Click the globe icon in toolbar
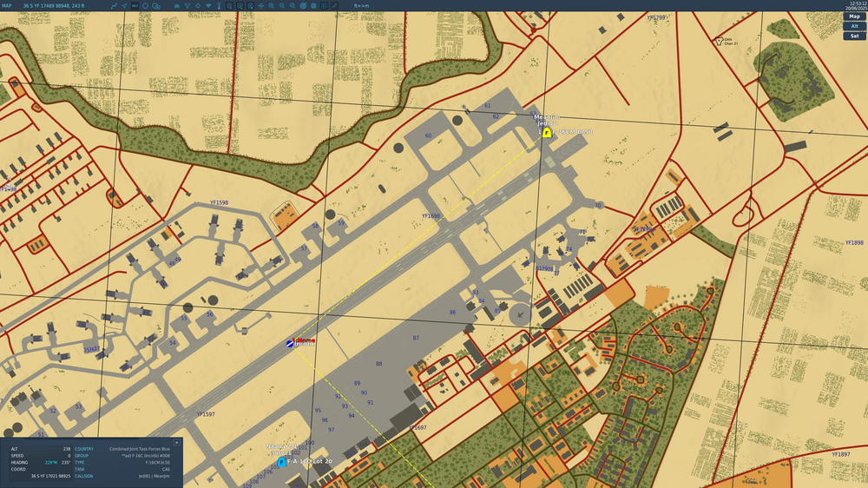The image size is (868, 488). pos(314,5)
